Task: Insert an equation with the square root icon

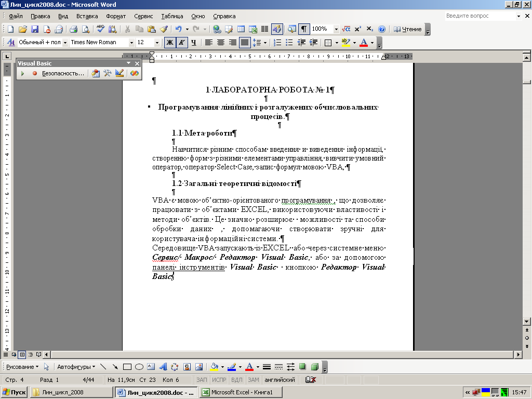Action: (345, 30)
